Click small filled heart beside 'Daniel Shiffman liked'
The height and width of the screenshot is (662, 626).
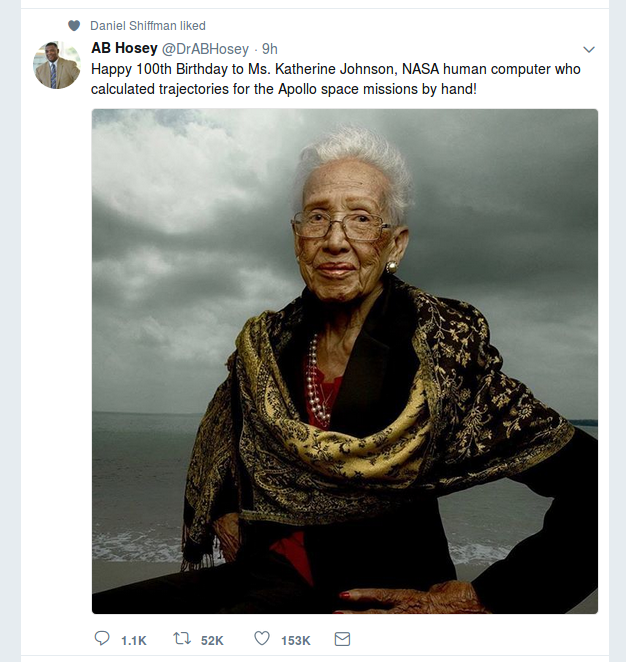(74, 26)
